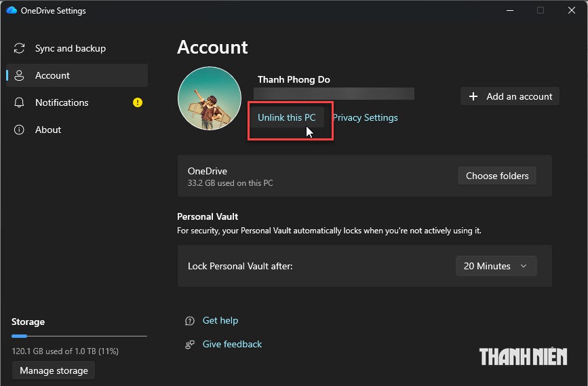Screen dimensions: 588x386
Task: Click the 120.1 GB used of 1.0 TB text
Action: click(x=65, y=351)
